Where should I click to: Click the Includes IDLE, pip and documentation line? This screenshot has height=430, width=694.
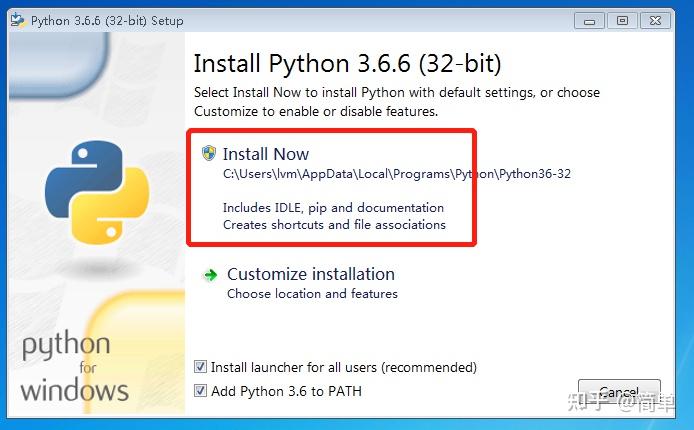[x=333, y=208]
